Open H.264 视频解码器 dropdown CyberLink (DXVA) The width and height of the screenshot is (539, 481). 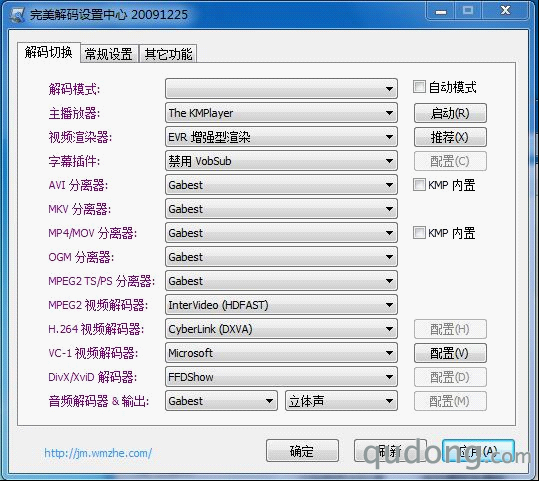click(x=281, y=329)
